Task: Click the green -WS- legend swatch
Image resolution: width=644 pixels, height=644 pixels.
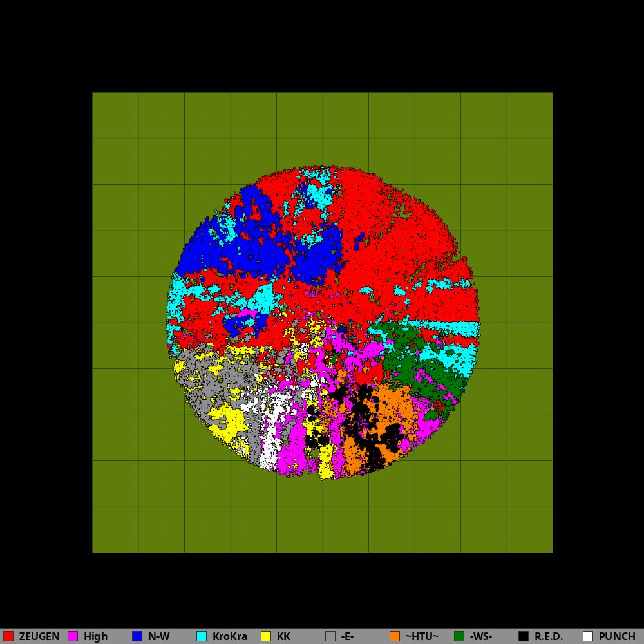Action: (x=459, y=636)
